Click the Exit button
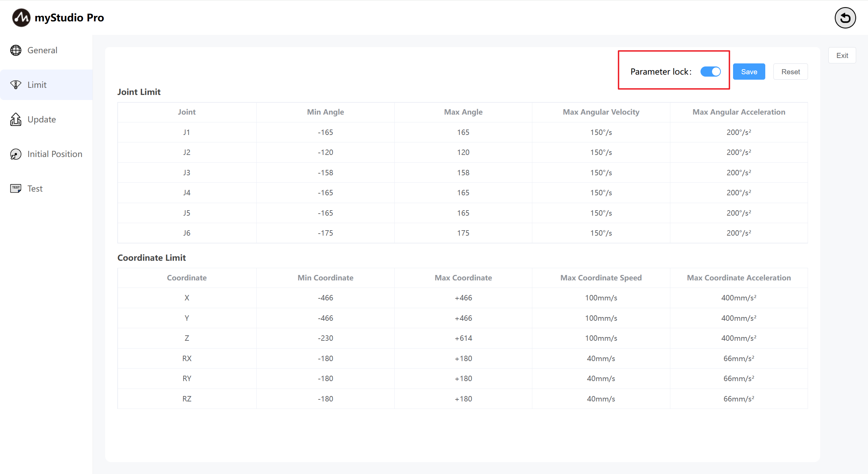Image resolution: width=868 pixels, height=474 pixels. click(x=842, y=55)
